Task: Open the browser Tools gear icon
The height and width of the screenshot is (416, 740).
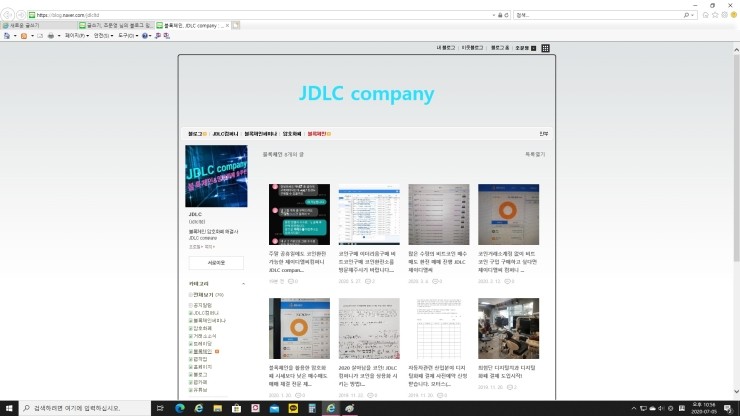Action: (724, 15)
